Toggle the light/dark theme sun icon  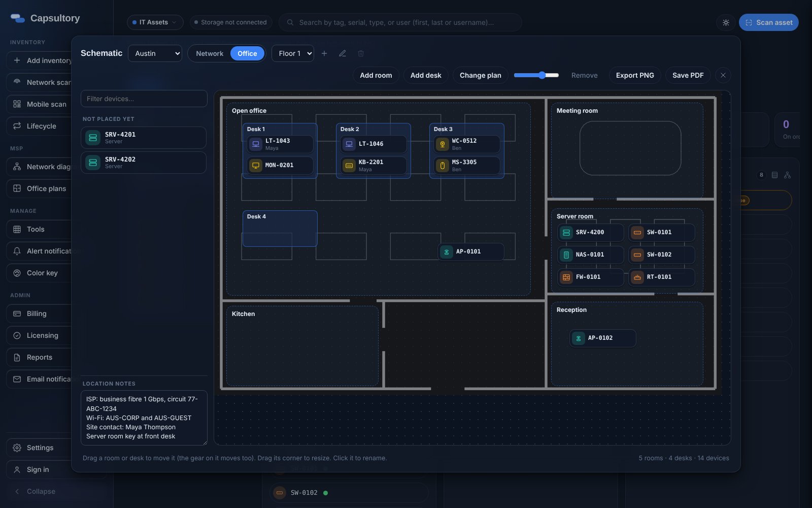(726, 22)
